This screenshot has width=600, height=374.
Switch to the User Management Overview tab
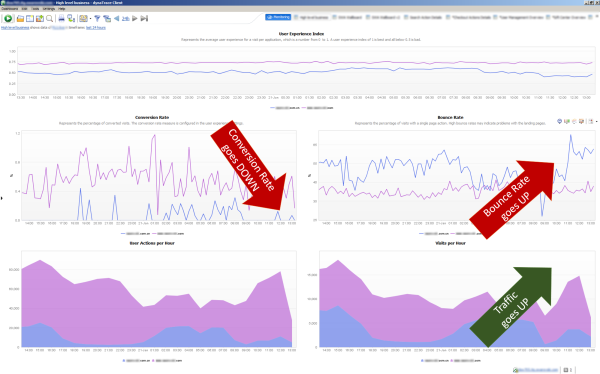[518, 17]
